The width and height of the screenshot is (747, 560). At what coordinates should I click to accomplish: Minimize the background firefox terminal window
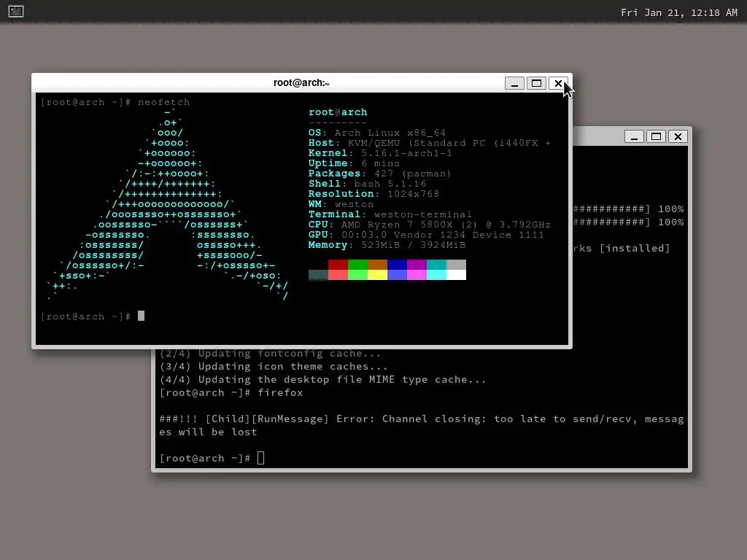[x=634, y=136]
